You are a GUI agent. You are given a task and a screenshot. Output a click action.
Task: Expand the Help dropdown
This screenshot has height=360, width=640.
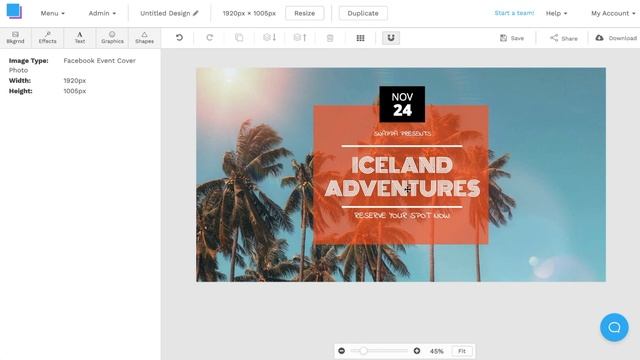click(556, 13)
